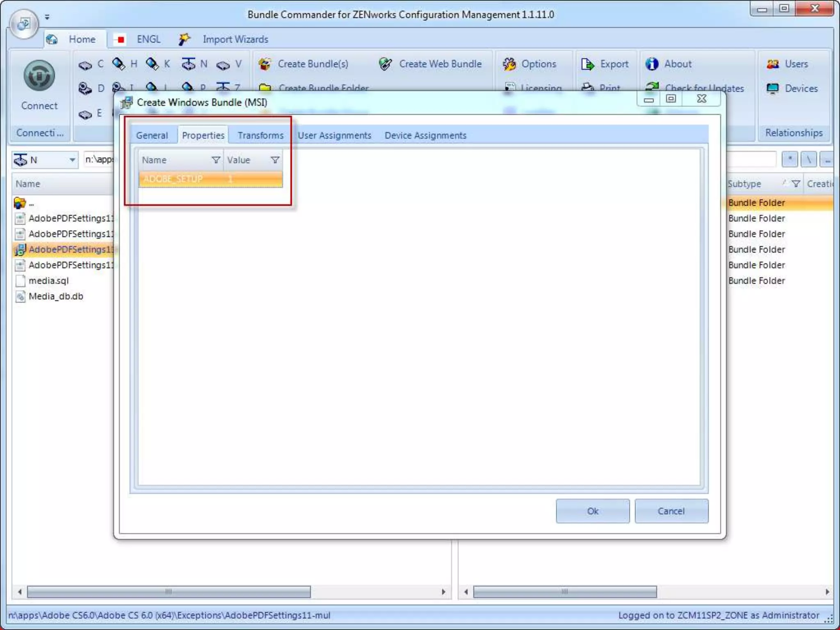Screen dimensions: 840x630
Task: Open the About info icon
Action: (652, 64)
